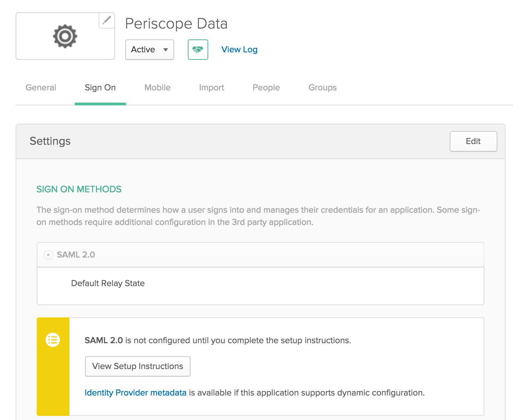Click View Setup Instructions button

[x=138, y=366]
